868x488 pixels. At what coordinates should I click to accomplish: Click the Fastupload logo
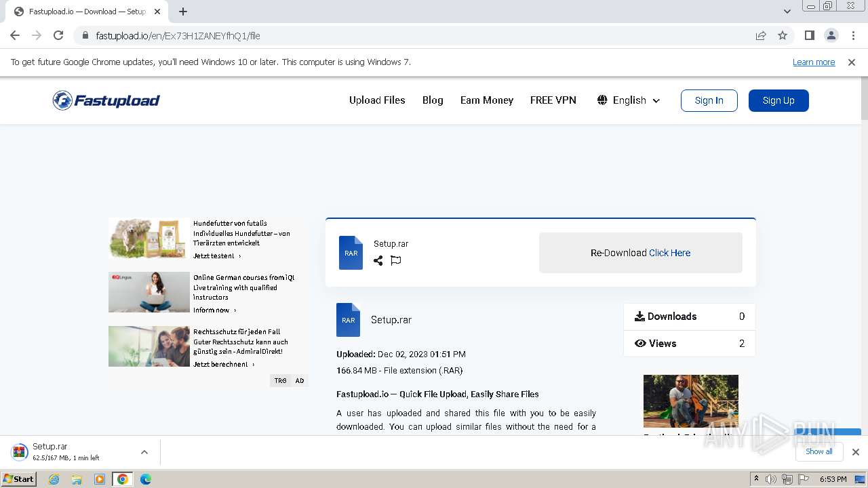tap(106, 100)
